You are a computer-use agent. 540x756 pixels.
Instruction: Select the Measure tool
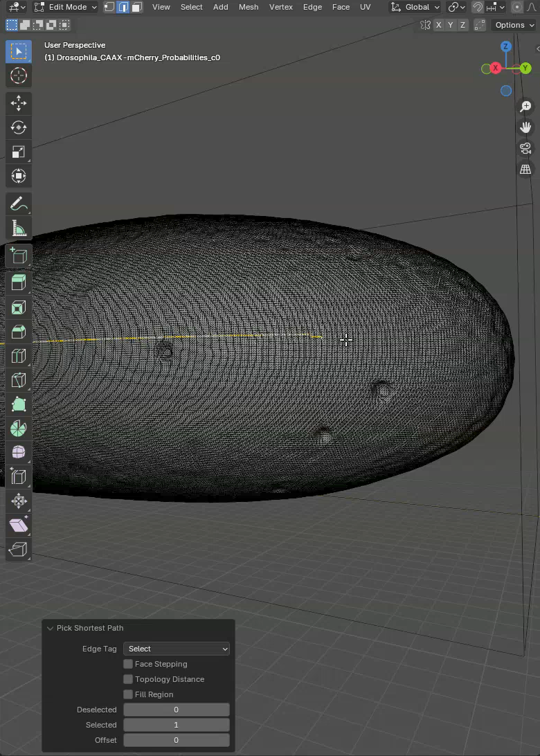[x=19, y=228]
